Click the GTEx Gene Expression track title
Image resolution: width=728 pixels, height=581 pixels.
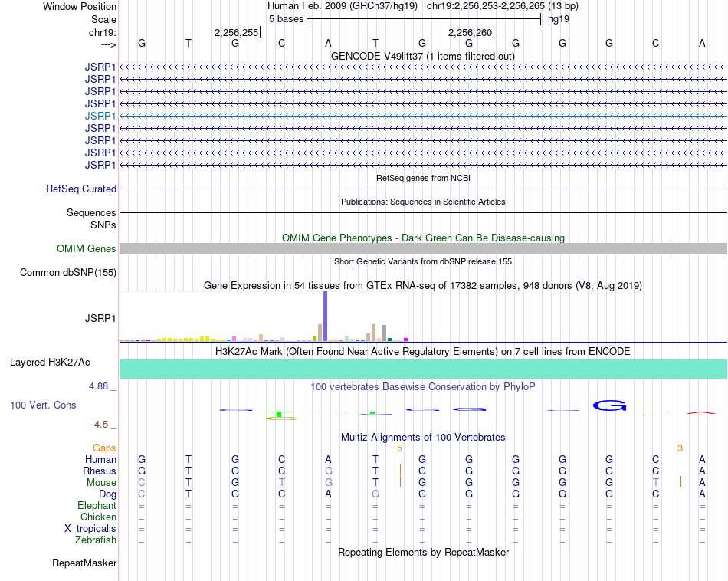[423, 286]
